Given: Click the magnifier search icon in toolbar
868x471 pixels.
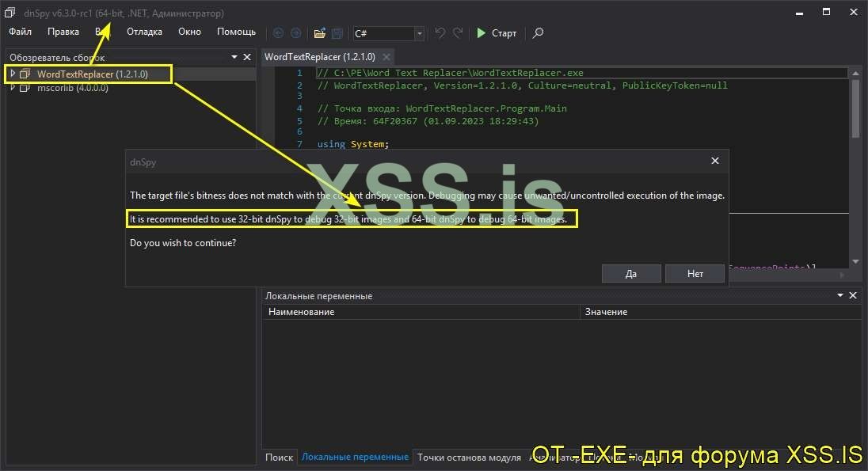Looking at the screenshot, I should tap(538, 33).
